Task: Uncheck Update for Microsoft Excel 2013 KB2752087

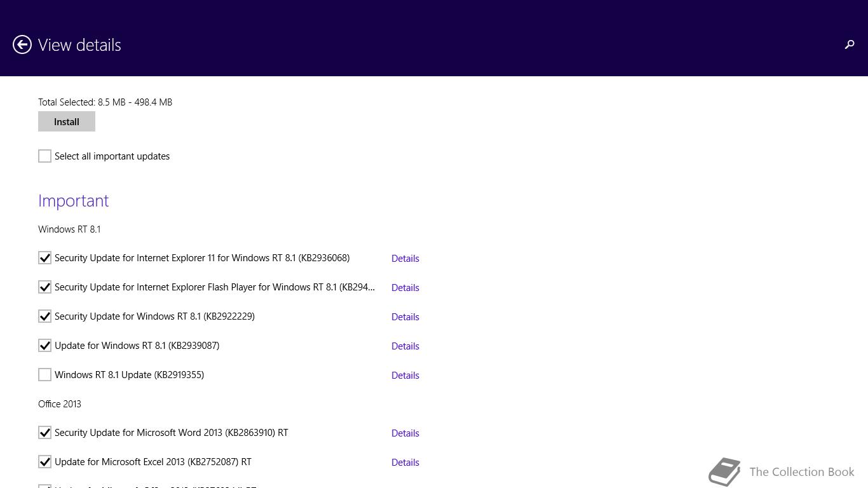Action: pyautogui.click(x=44, y=462)
